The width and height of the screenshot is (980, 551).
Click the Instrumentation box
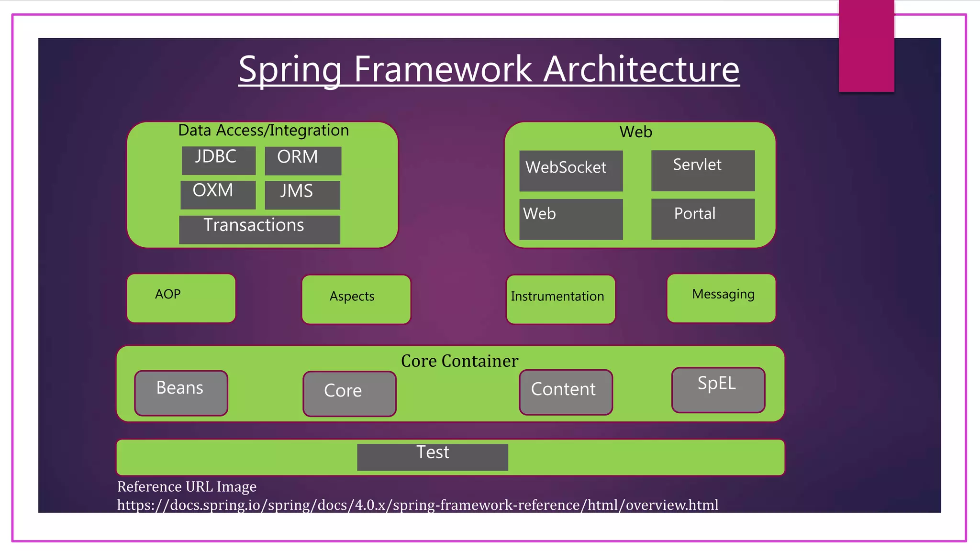560,299
